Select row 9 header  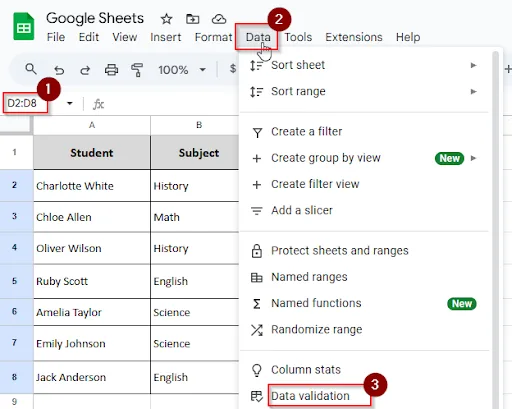click(16, 401)
